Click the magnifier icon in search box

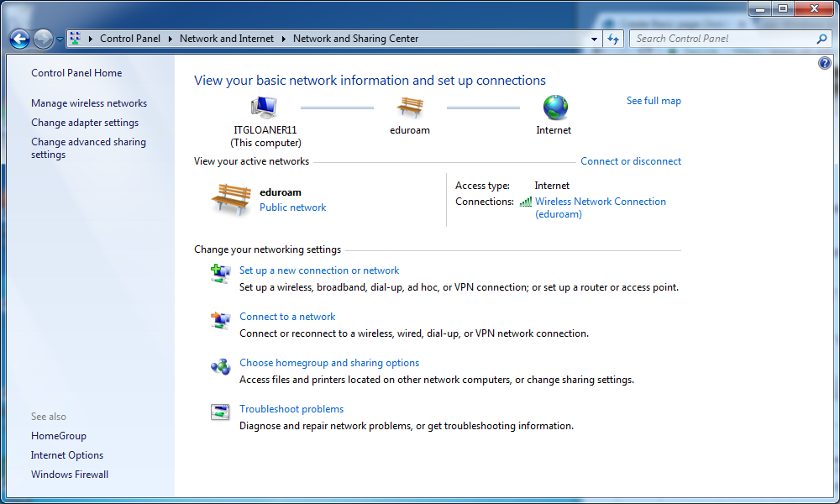pos(822,39)
